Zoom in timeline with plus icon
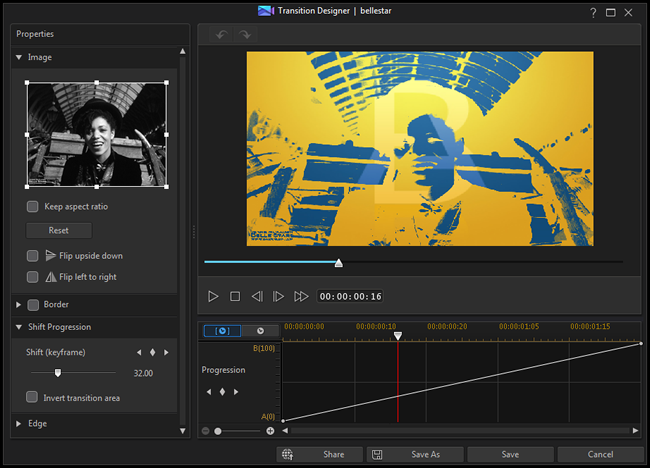This screenshot has height=468, width=650. (270, 431)
